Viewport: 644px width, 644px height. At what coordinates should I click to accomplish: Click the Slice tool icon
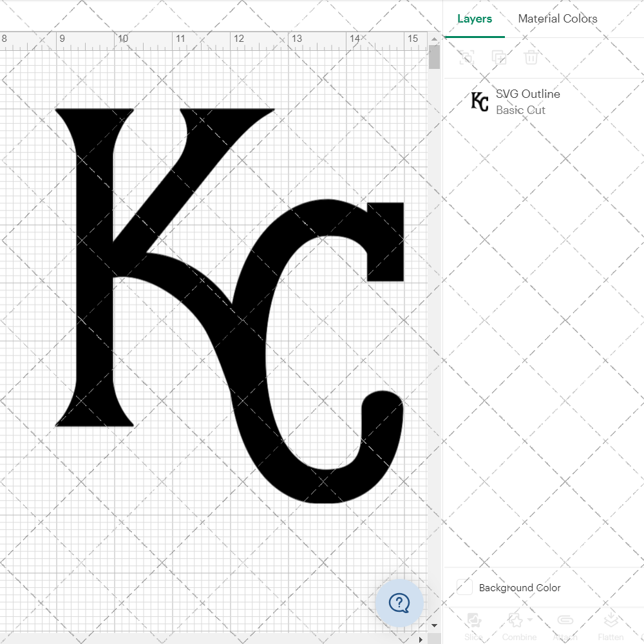tap(473, 620)
